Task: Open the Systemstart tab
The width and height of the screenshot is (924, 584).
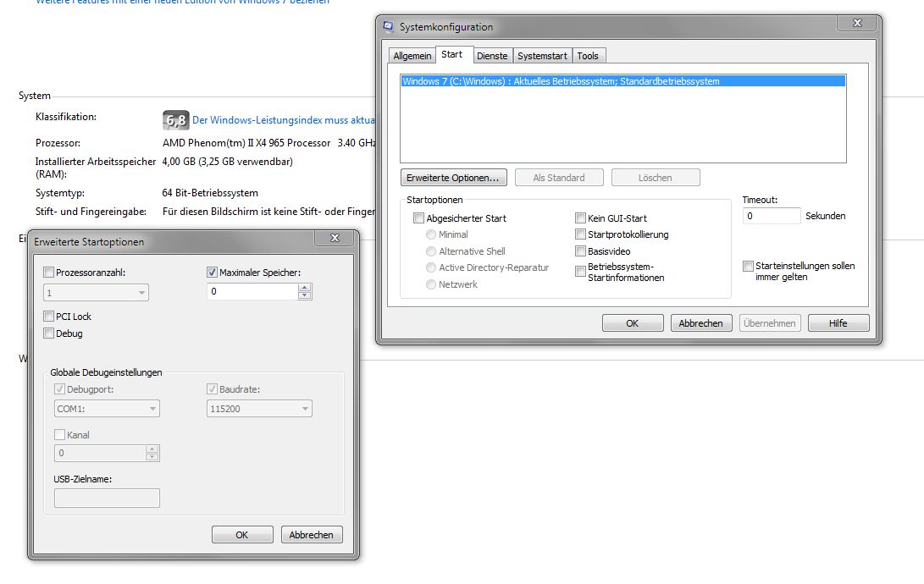Action: click(x=542, y=55)
